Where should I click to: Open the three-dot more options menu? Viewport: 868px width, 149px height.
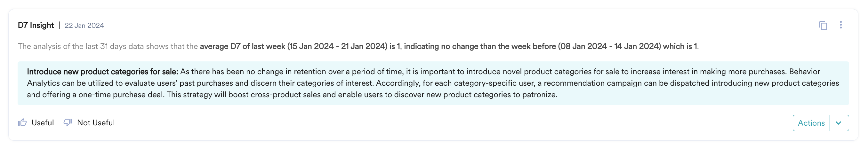[x=841, y=25]
